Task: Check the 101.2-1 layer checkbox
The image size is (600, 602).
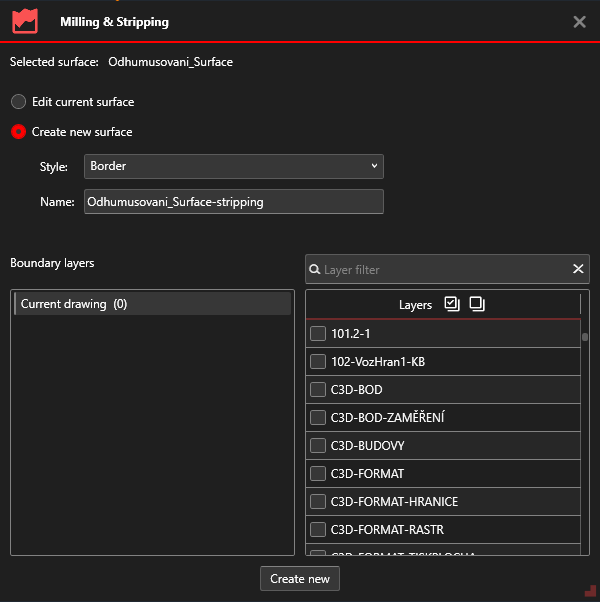Action: 318,334
